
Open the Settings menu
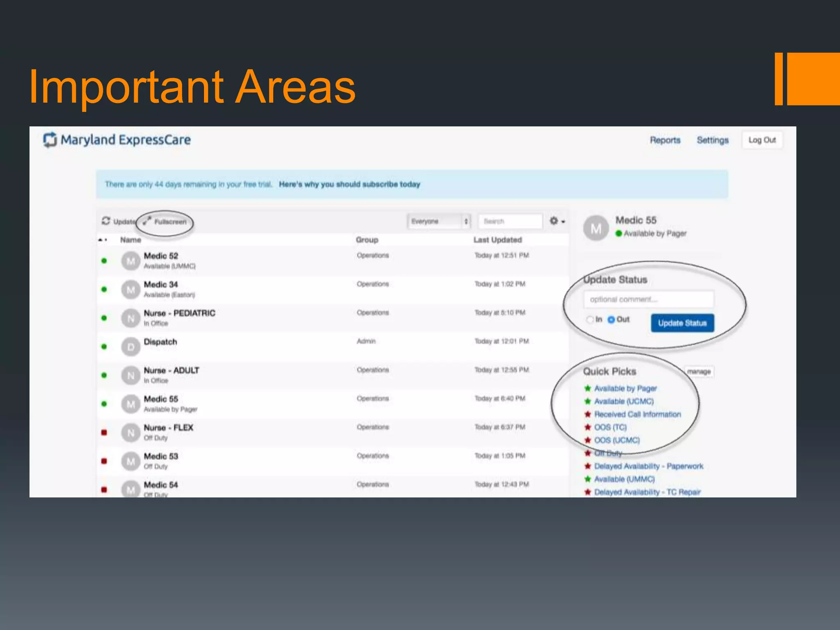pos(712,140)
